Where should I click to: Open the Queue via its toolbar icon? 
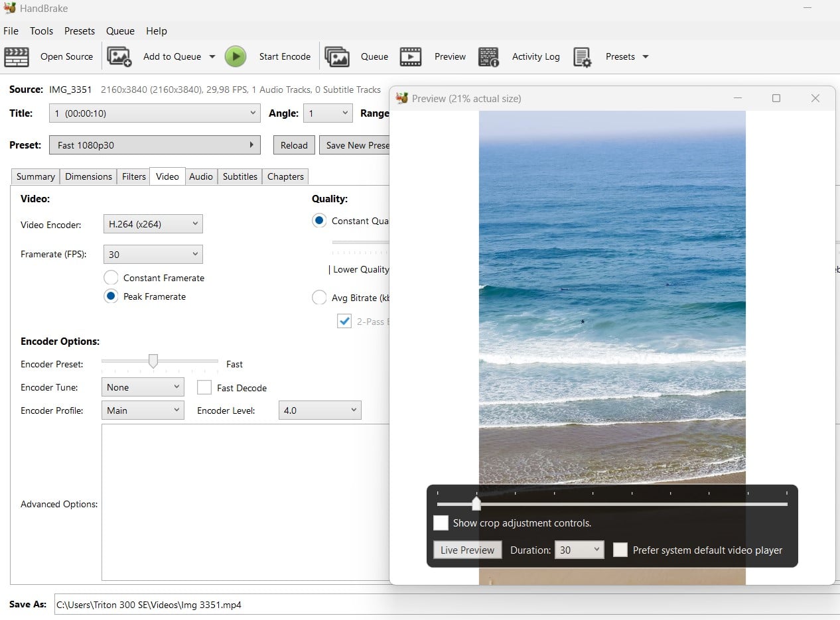pos(337,57)
